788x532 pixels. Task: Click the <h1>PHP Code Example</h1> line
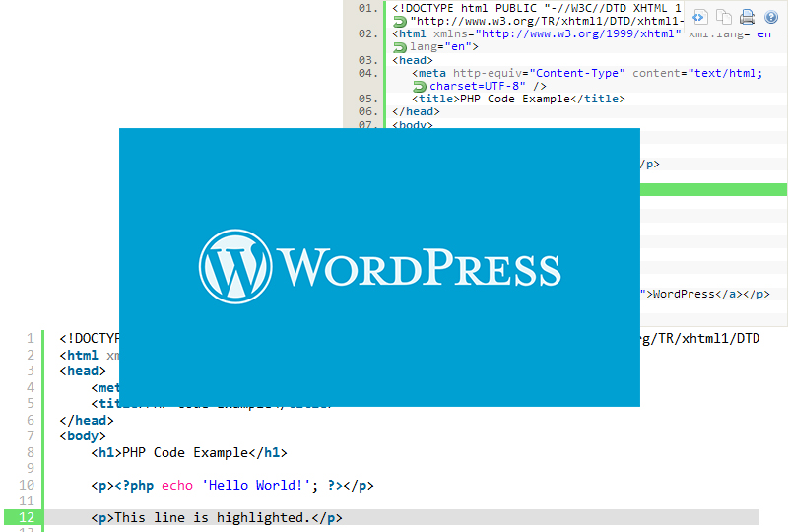pos(189,452)
